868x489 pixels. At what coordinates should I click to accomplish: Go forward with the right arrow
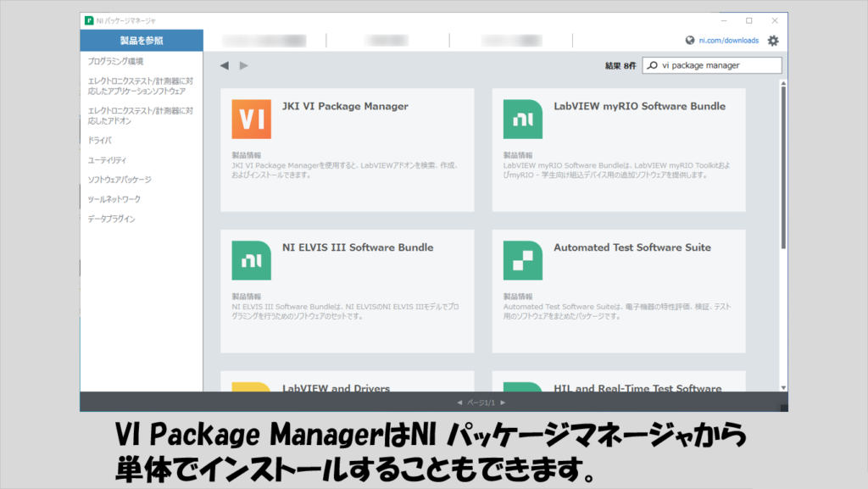coord(244,65)
